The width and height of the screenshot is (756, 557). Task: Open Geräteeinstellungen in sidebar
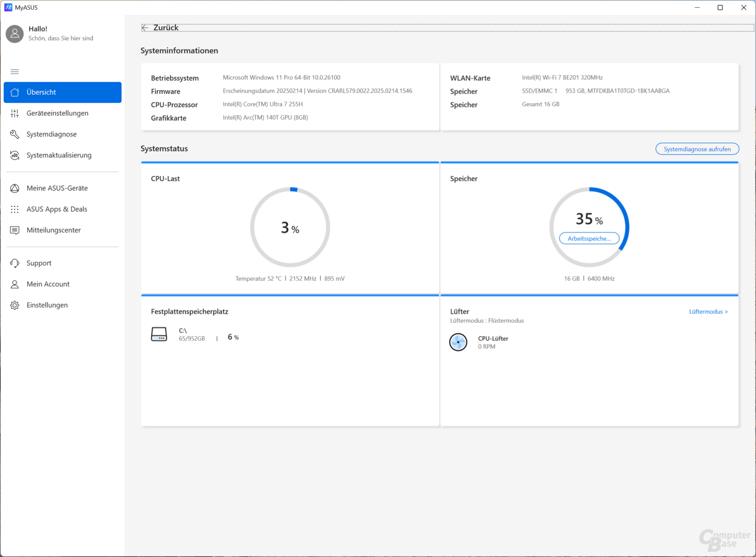tap(62, 113)
